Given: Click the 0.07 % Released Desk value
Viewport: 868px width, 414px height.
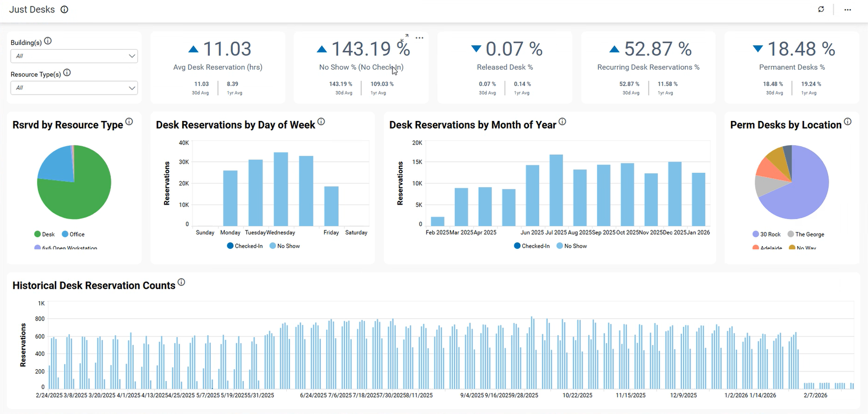Looking at the screenshot, I should [x=514, y=49].
